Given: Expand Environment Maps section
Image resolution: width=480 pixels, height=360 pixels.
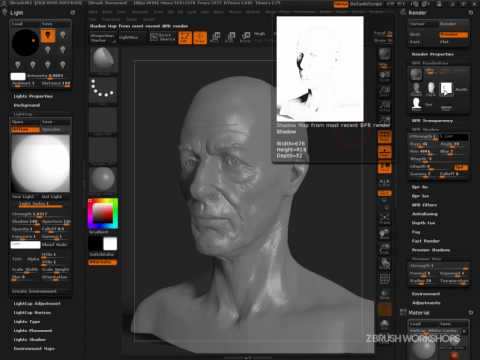Looking at the screenshot, I should coord(34,349).
